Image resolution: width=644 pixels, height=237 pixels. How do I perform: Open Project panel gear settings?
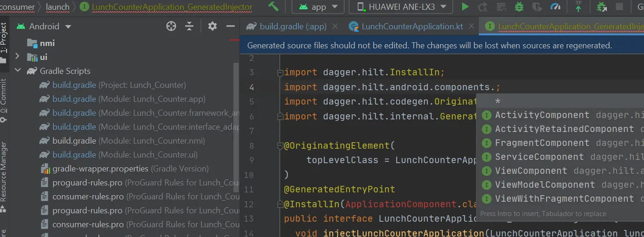[x=213, y=26]
